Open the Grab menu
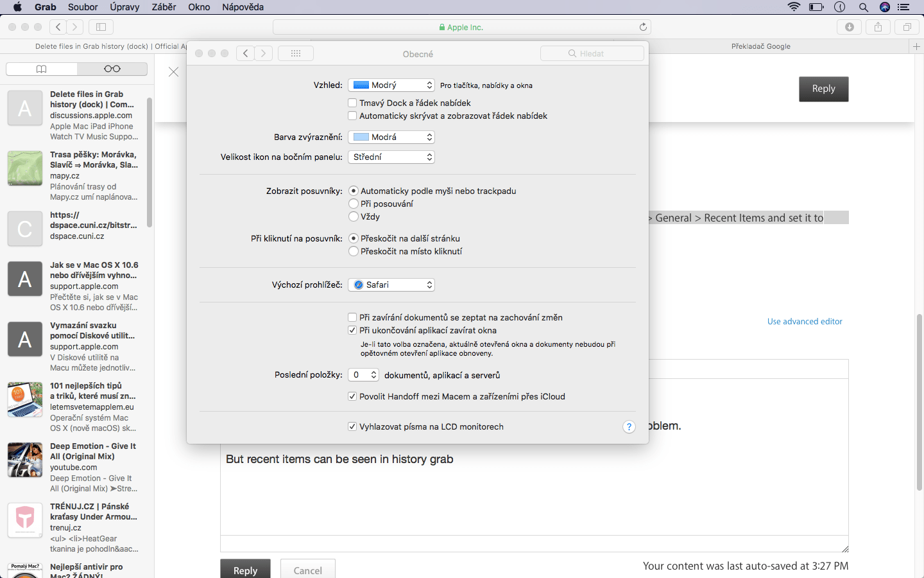924x578 pixels. [46, 7]
